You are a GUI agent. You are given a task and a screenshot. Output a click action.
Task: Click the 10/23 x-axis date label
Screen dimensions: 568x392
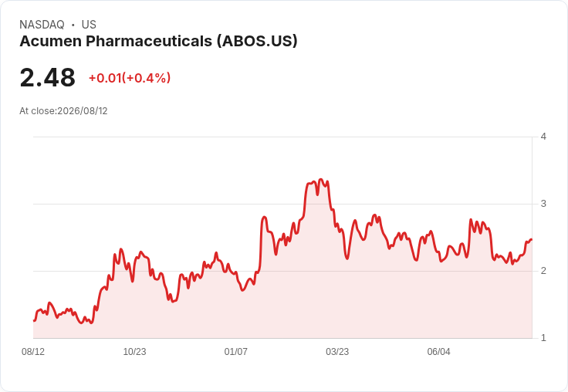click(x=134, y=352)
